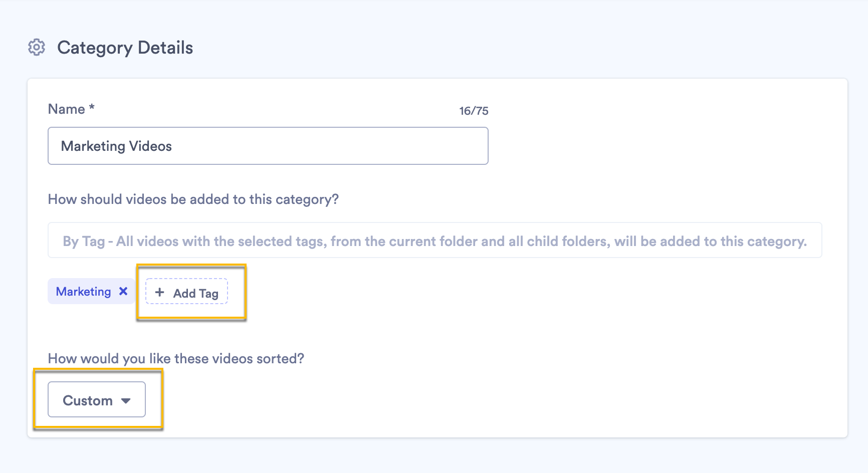The width and height of the screenshot is (868, 473).
Task: Click into the Marketing Videos name field
Action: [268, 146]
